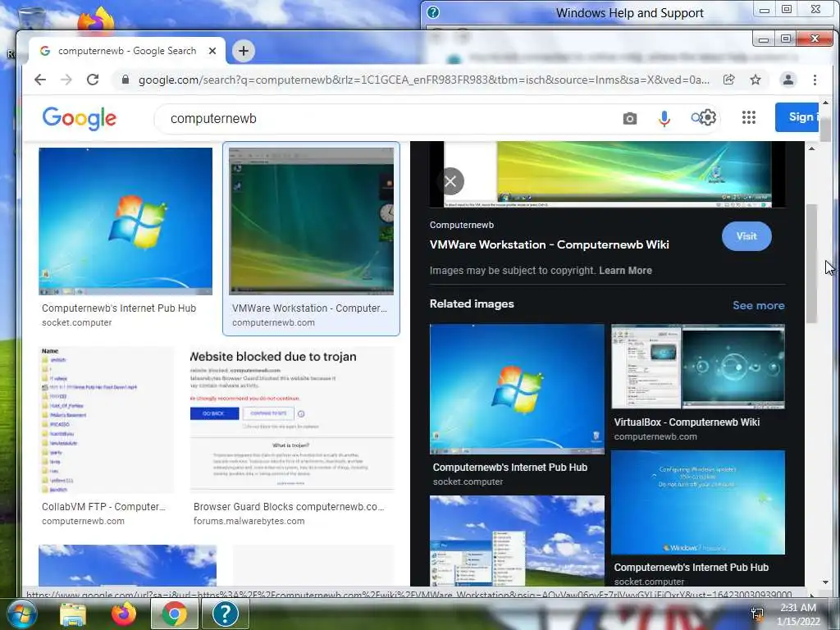Click the network tray icon
Screen dimensions: 840x630
(x=757, y=614)
